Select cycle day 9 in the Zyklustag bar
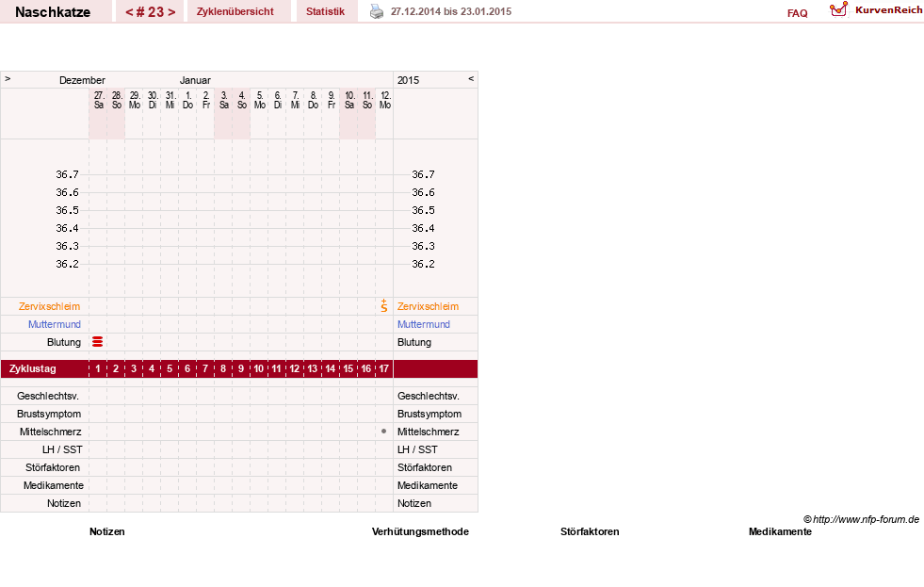 (241, 369)
